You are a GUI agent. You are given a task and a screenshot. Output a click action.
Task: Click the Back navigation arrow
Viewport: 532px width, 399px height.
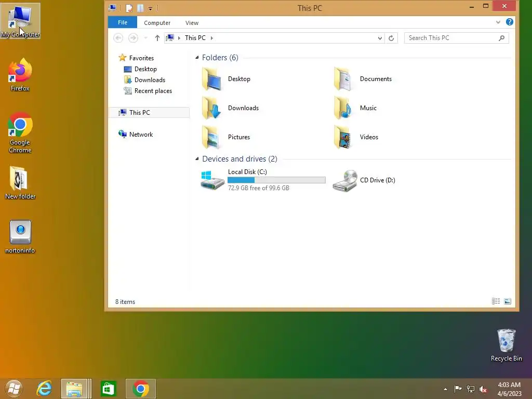118,37
